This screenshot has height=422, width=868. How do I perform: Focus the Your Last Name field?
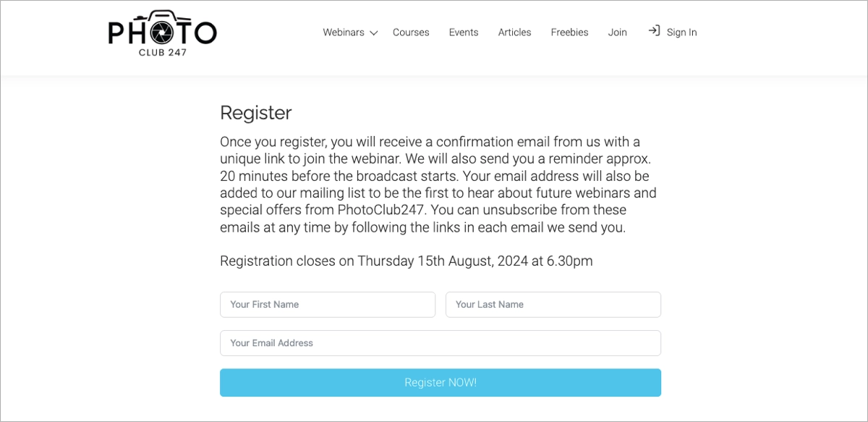click(553, 305)
